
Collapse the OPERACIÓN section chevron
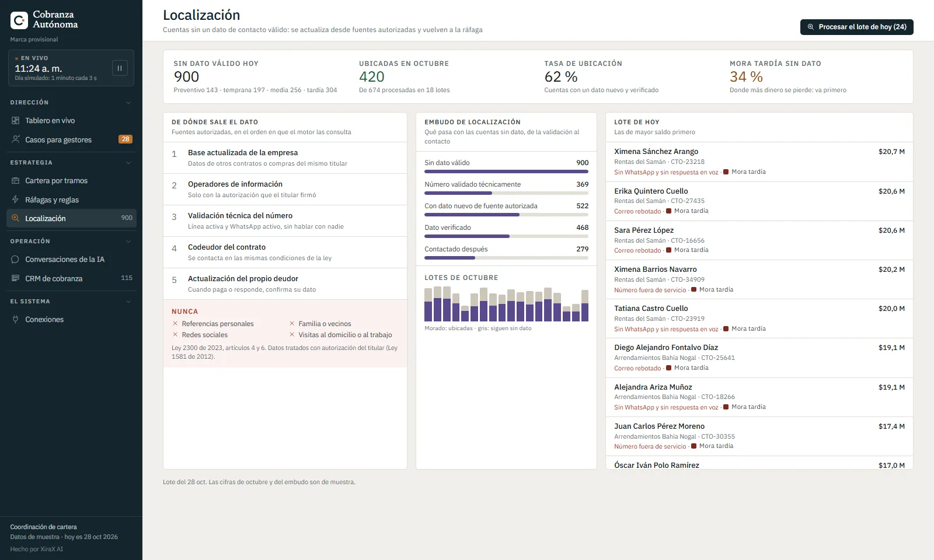click(x=128, y=242)
